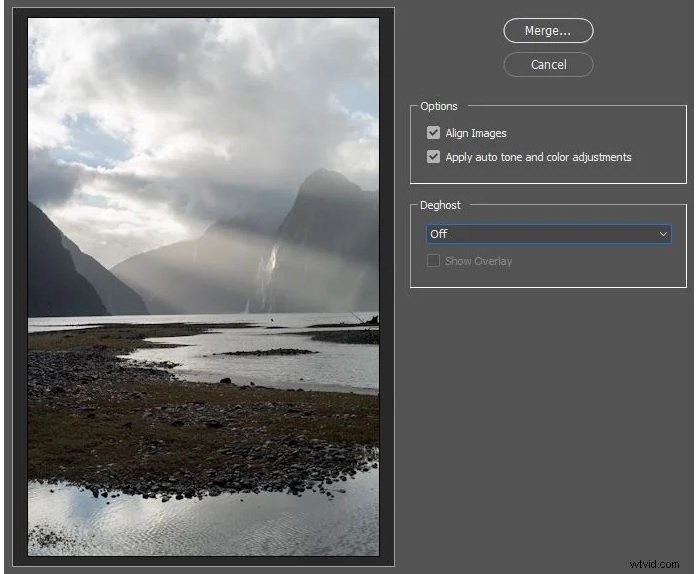Click the Show Overlay label text
The image size is (700, 574).
[x=478, y=261]
